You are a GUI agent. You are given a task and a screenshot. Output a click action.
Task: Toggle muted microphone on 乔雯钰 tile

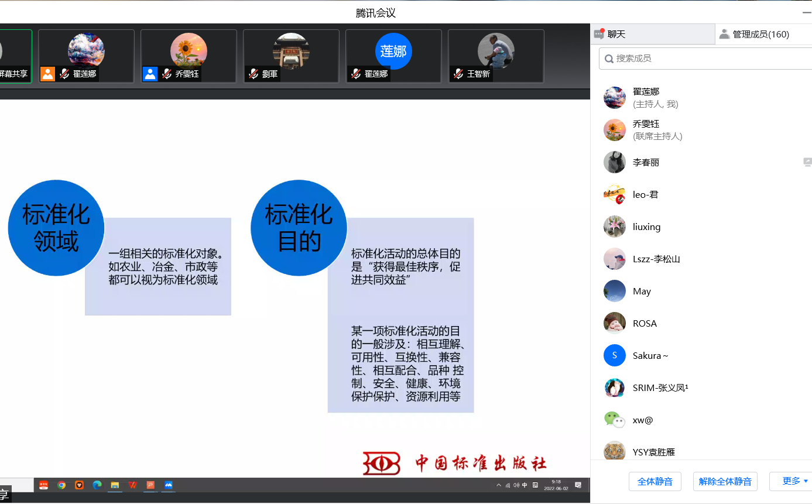click(167, 74)
